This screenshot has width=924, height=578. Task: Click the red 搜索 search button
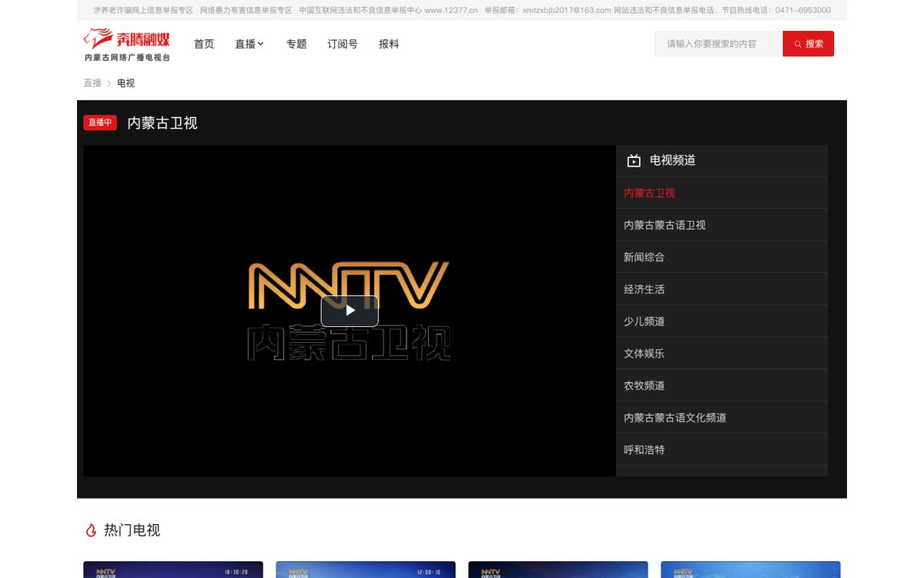coord(808,44)
